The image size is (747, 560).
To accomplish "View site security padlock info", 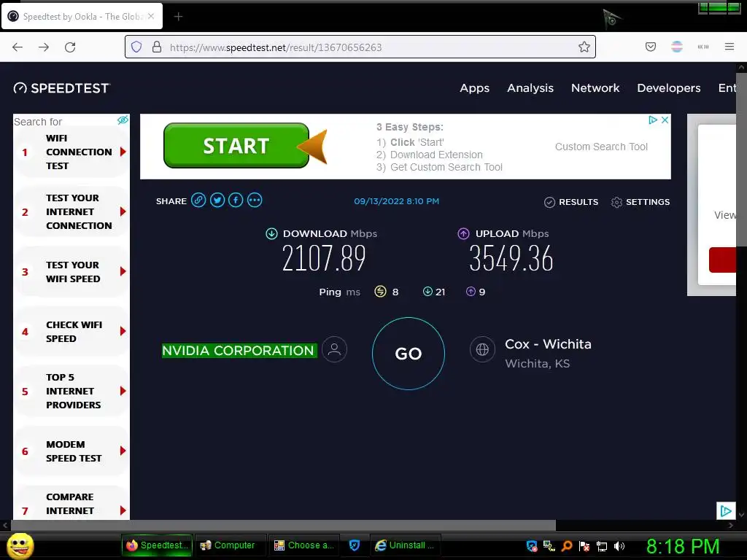I will point(157,47).
